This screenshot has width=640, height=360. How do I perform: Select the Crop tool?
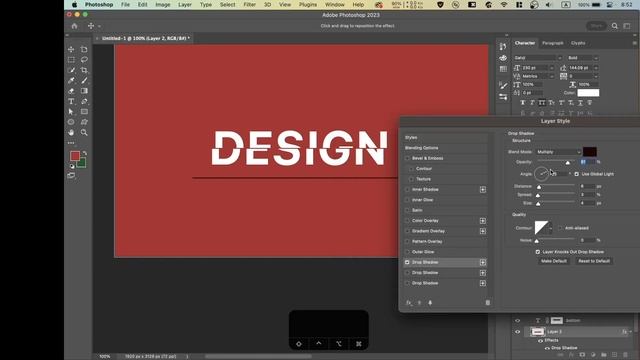point(84,70)
